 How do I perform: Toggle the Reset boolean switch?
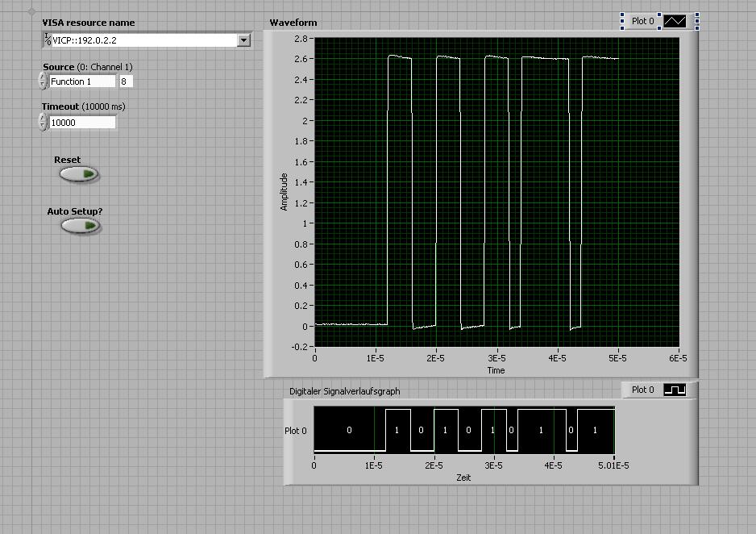(79, 173)
